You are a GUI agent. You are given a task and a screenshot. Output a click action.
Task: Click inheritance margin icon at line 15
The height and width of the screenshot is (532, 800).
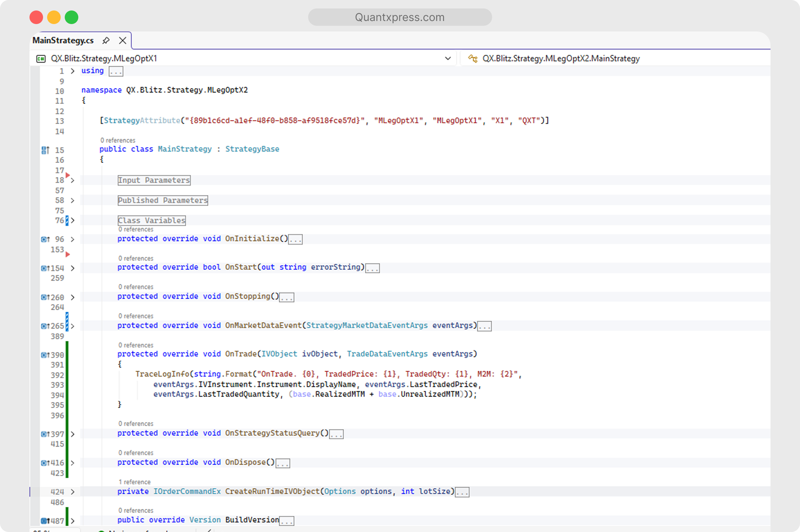pos(45,150)
